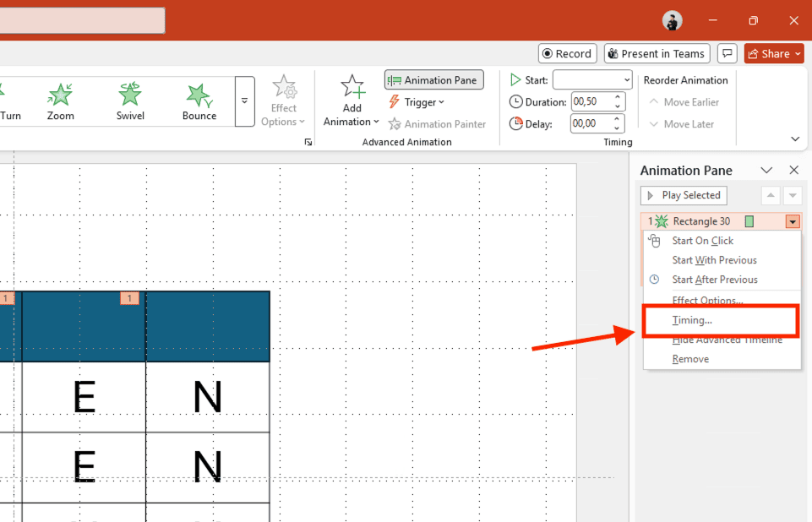Image resolution: width=812 pixels, height=522 pixels.
Task: Move animation down with the down arrow
Action: (x=793, y=195)
